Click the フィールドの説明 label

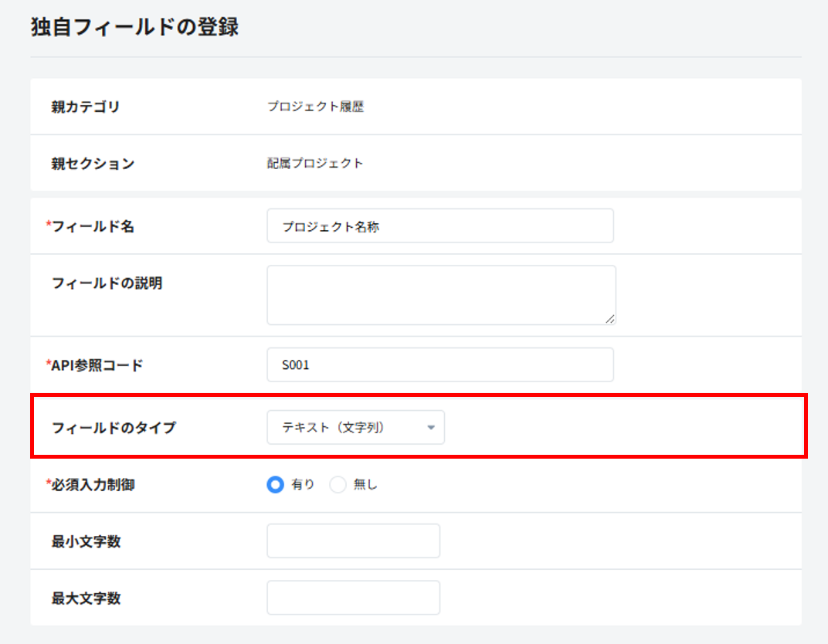point(107,283)
